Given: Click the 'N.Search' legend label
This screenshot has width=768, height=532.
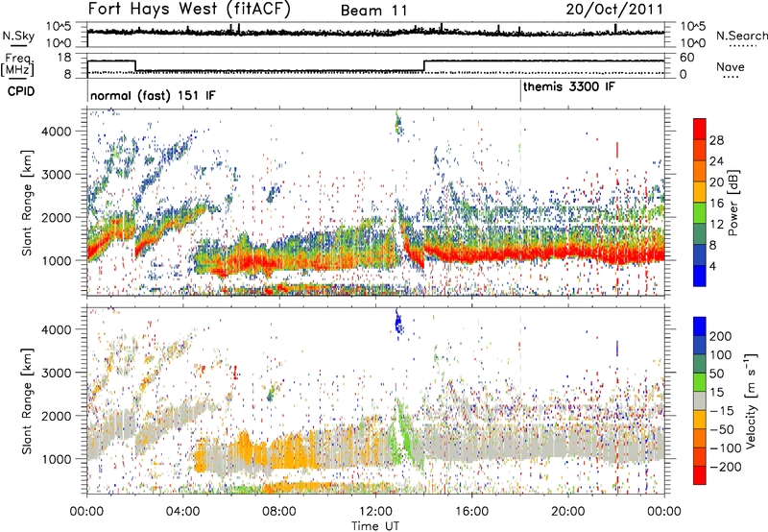Looking at the screenshot, I should click(741, 36).
